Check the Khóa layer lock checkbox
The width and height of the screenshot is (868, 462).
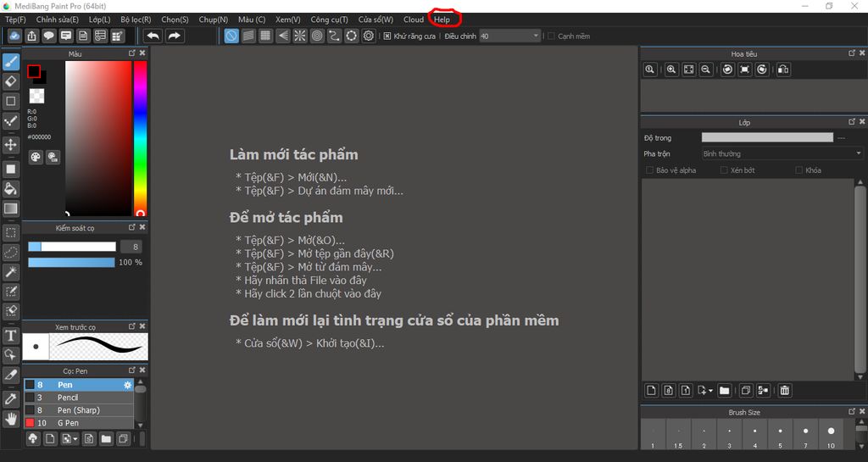pyautogui.click(x=799, y=170)
